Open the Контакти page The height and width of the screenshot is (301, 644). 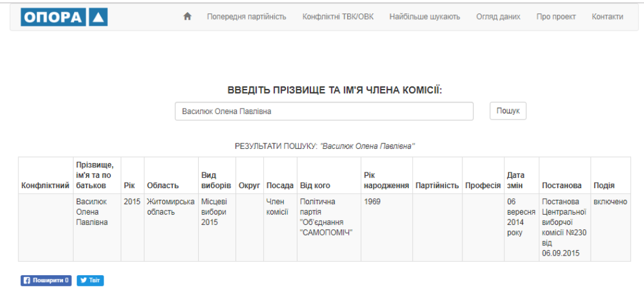(607, 17)
